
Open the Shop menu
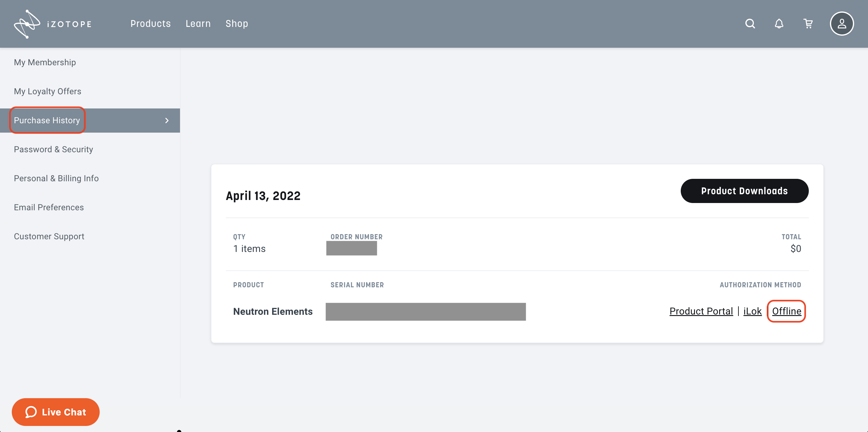click(x=236, y=24)
